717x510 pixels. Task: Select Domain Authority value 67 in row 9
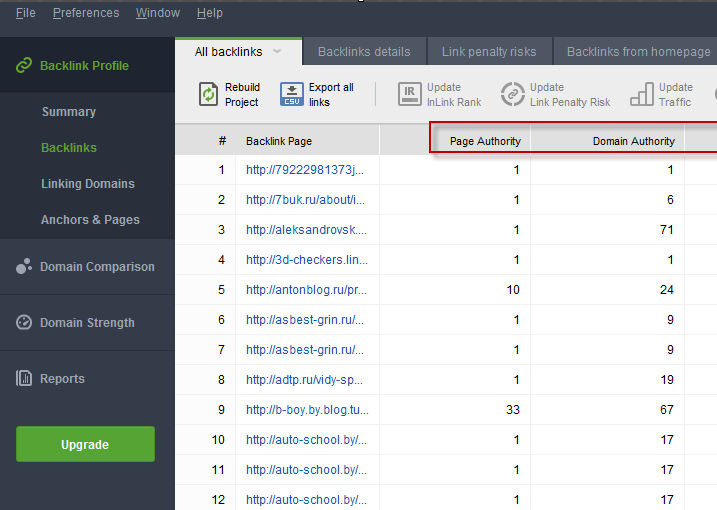pos(667,409)
